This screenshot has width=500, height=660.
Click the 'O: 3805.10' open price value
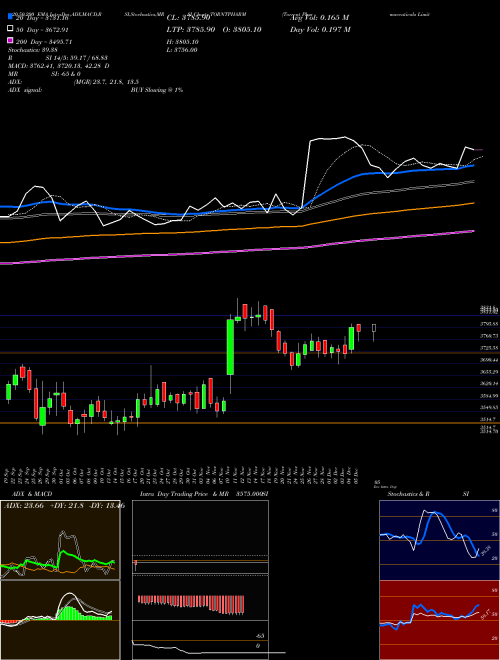(244, 29)
